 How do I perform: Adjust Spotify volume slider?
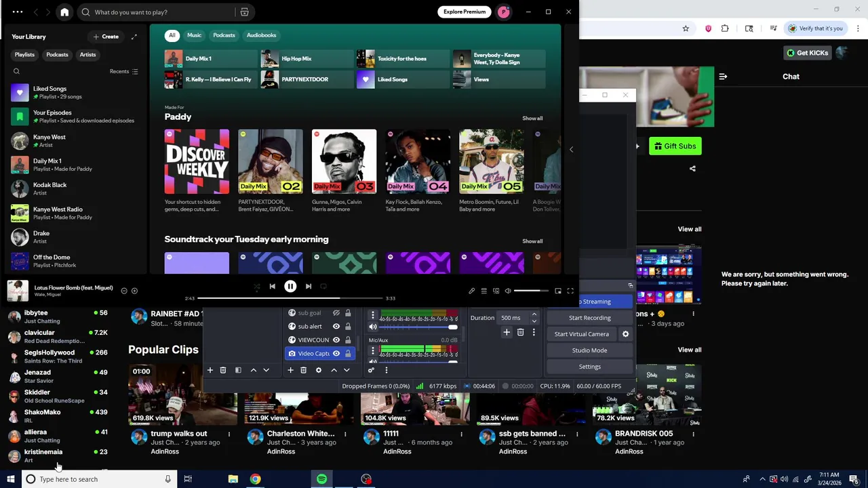[x=531, y=291]
